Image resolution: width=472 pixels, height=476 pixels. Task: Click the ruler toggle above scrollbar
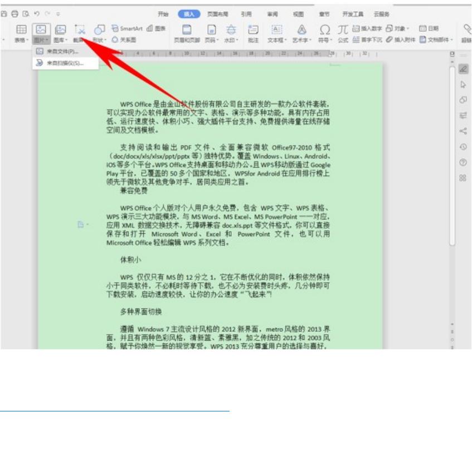pos(452,54)
